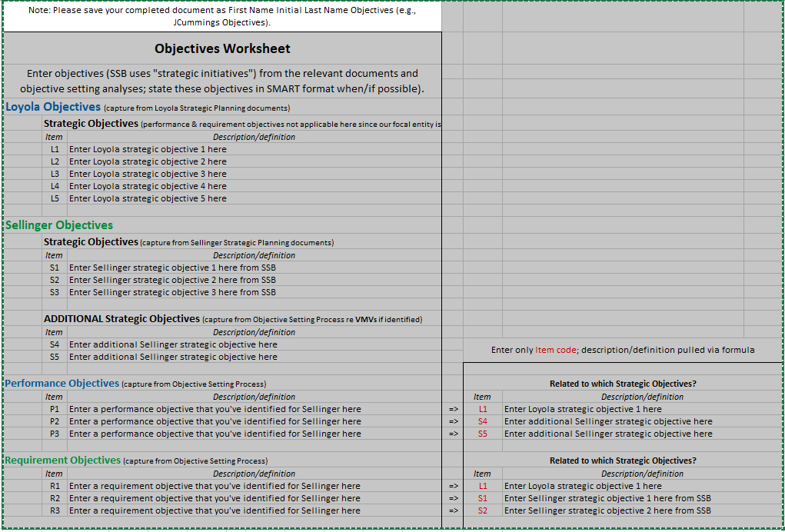Viewport: 785px width, 532px height.
Task: Click item code cell L4
Action: [55, 186]
